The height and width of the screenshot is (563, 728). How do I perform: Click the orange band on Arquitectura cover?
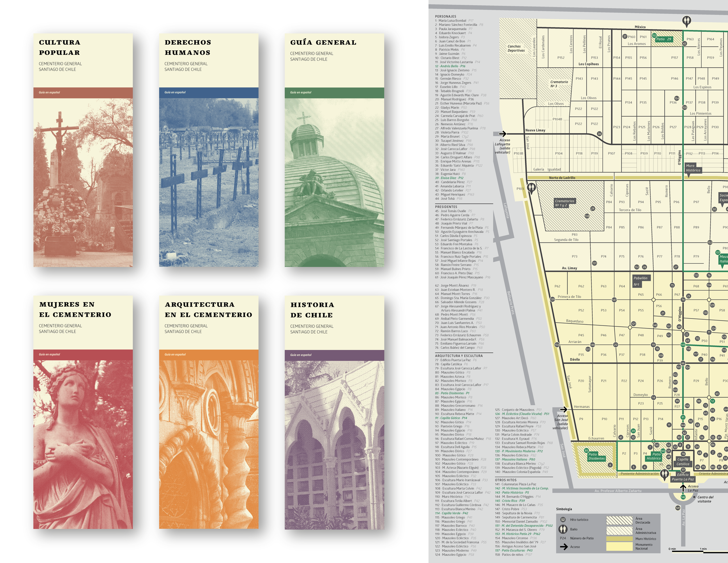pyautogui.click(x=209, y=355)
